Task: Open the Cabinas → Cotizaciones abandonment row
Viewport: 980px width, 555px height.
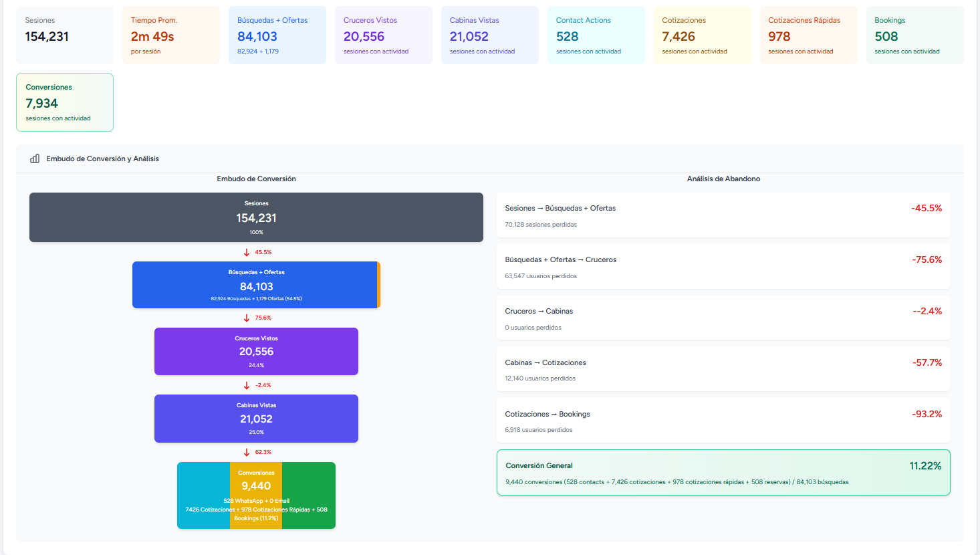Action: click(x=723, y=369)
